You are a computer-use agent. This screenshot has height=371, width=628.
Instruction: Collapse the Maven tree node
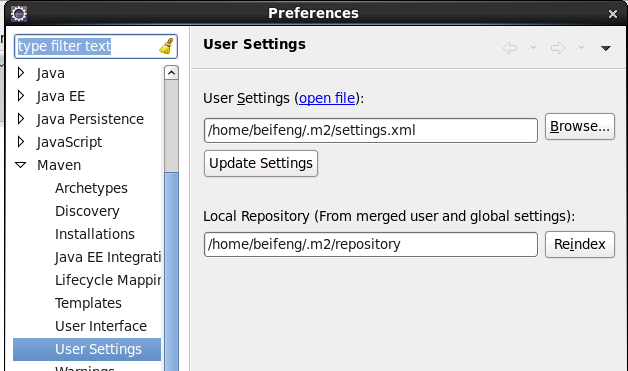tap(21, 165)
